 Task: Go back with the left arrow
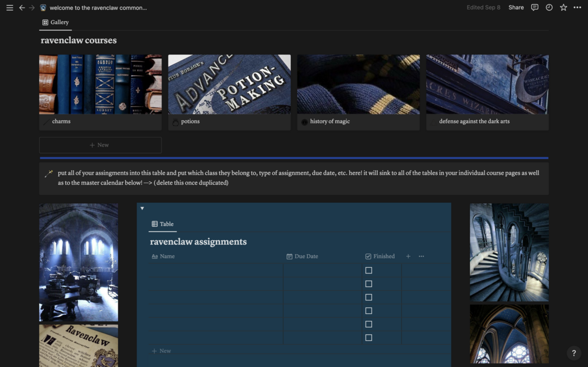22,8
